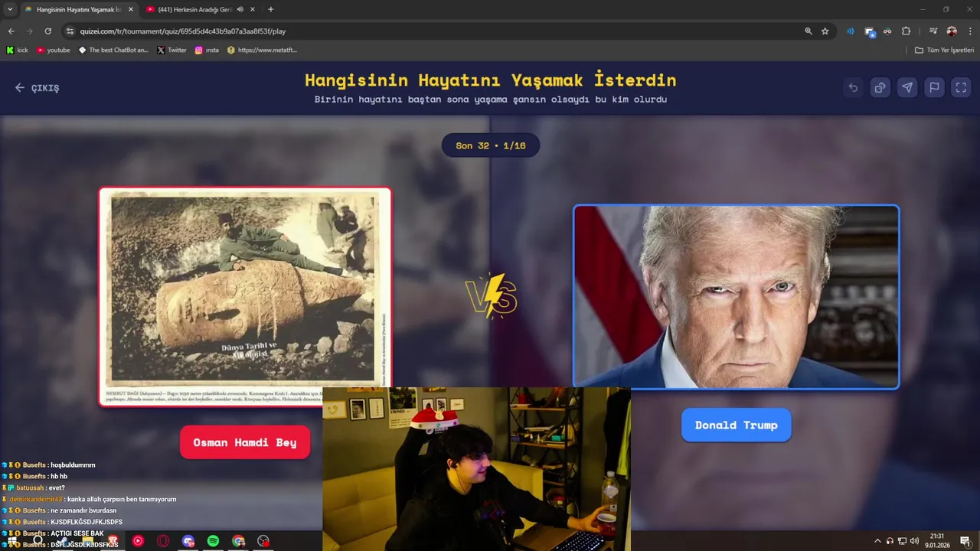
Task: Open OBS Studio from the taskbar
Action: tap(263, 541)
